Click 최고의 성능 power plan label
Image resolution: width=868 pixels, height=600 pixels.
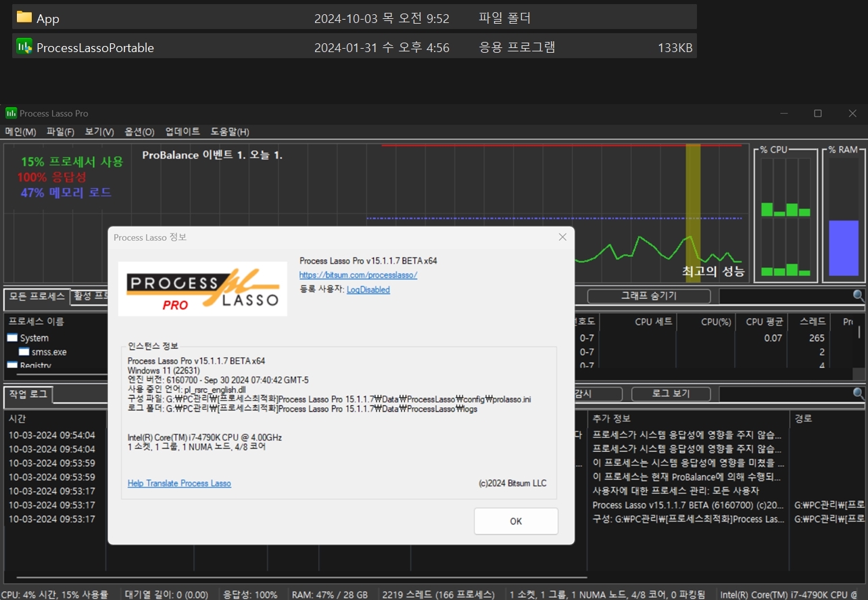click(x=713, y=271)
